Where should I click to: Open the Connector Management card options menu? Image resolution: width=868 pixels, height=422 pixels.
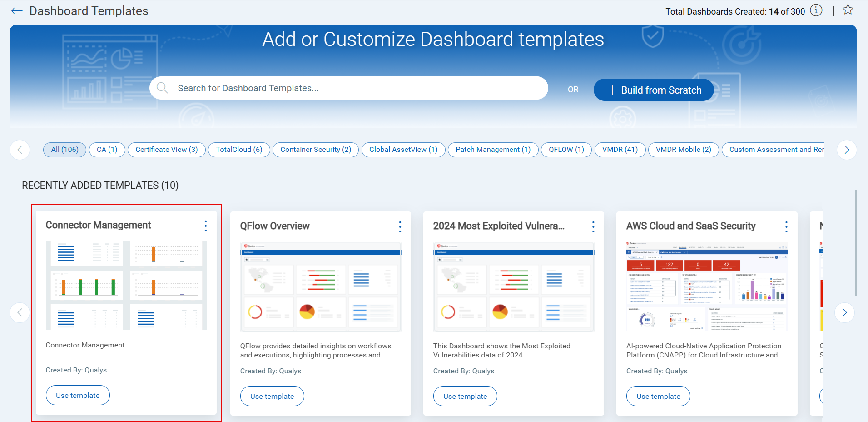pos(206,226)
